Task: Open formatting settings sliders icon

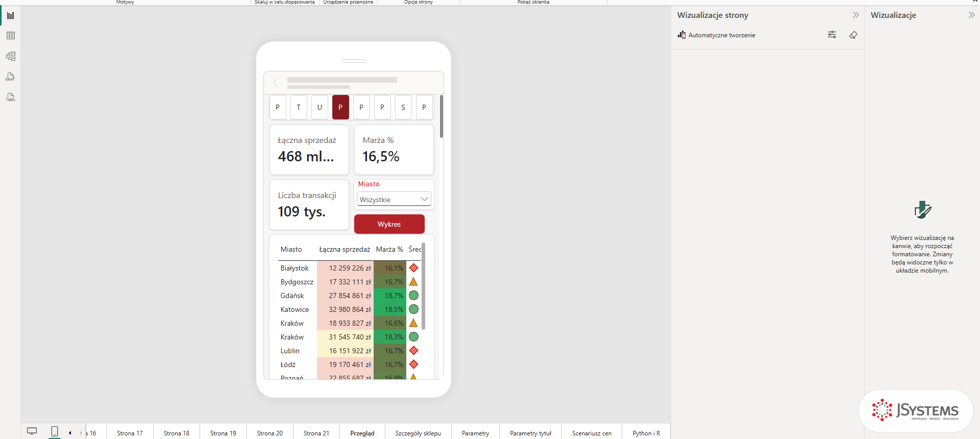Action: [832, 35]
